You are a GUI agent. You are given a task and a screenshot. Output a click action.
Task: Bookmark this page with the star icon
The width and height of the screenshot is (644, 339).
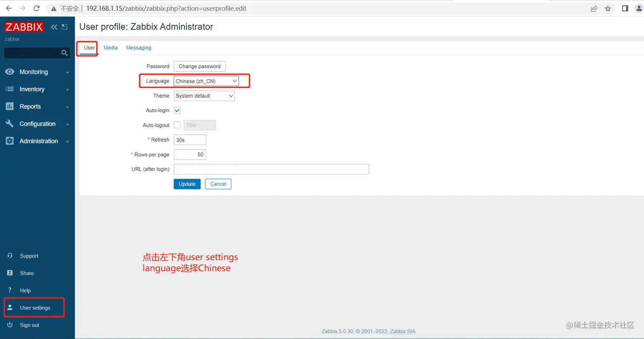[608, 9]
